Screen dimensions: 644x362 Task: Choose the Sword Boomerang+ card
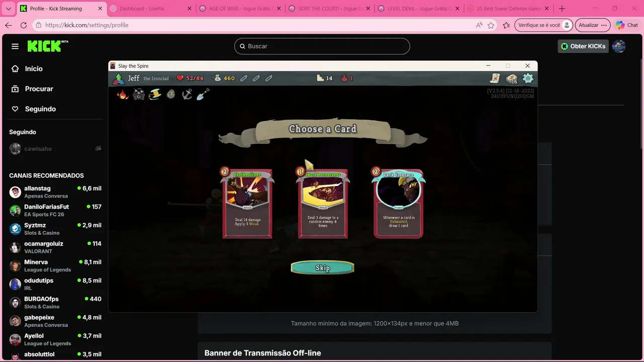[323, 203]
